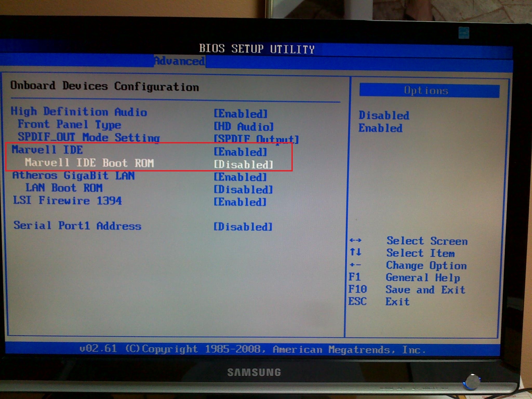Click left-right arrows Select Screen icon
Screen dimensions: 532x399
coord(355,240)
